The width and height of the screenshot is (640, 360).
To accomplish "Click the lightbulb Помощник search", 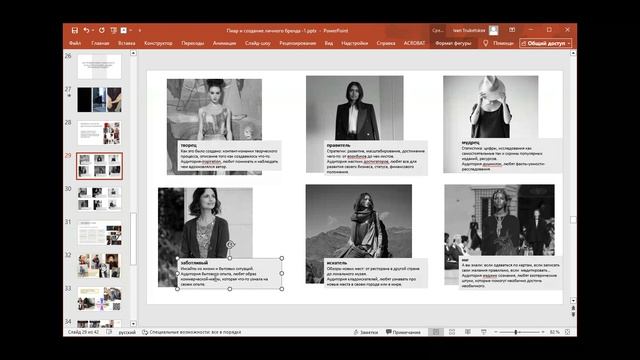I will point(498,43).
